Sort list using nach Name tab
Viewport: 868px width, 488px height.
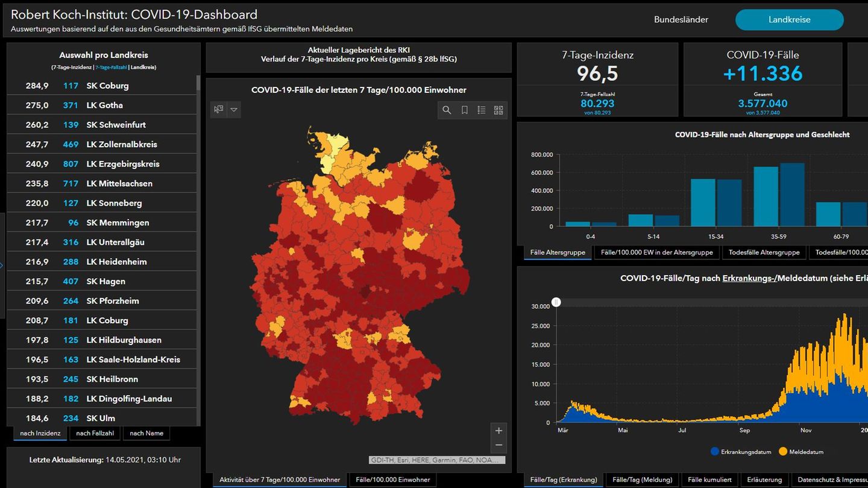tap(146, 433)
